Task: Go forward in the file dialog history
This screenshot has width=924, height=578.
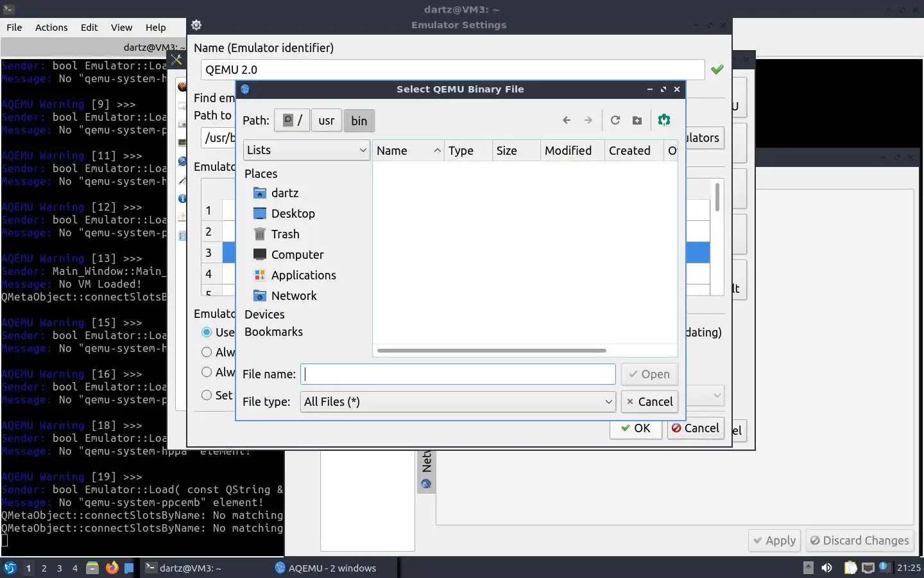Action: pos(588,120)
